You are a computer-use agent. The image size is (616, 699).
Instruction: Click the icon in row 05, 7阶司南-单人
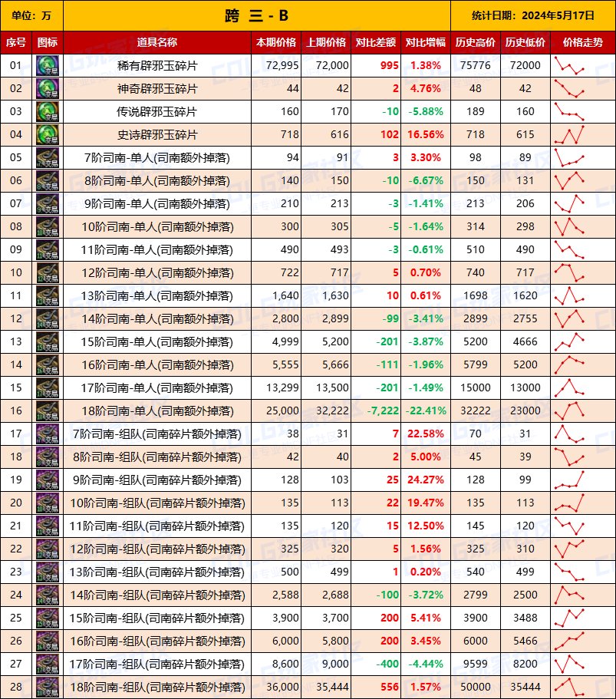[48, 158]
